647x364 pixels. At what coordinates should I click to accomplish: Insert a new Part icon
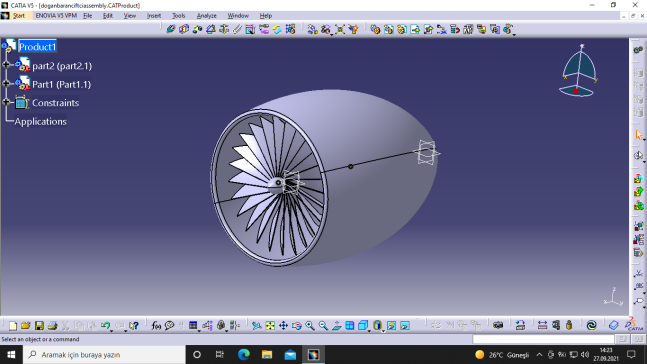click(401, 29)
